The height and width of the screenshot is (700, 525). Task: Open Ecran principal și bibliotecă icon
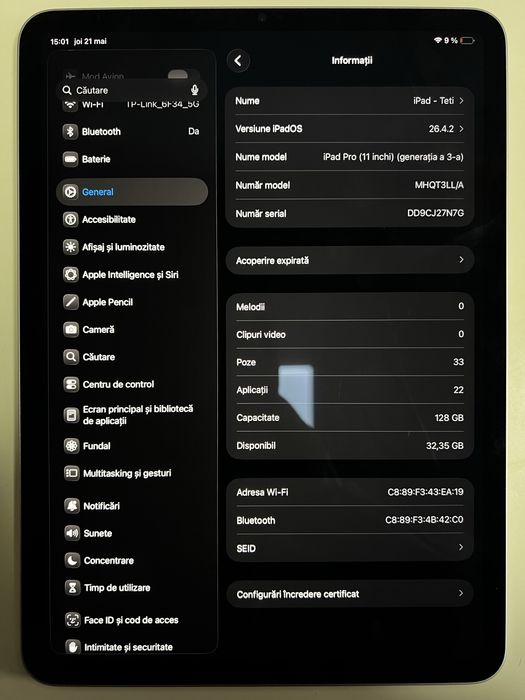(x=71, y=415)
